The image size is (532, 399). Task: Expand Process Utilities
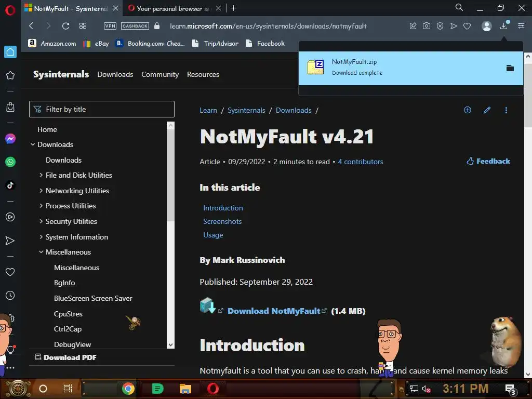click(x=41, y=206)
